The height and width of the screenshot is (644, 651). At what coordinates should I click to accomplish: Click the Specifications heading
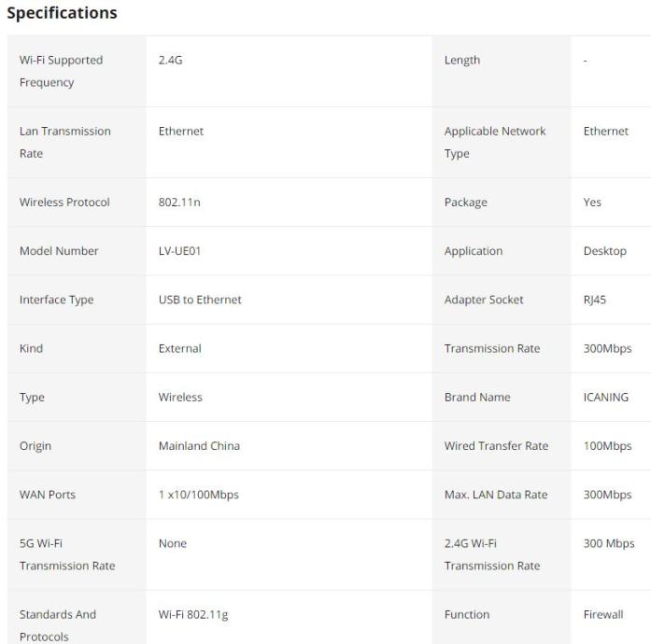pyautogui.click(x=62, y=13)
